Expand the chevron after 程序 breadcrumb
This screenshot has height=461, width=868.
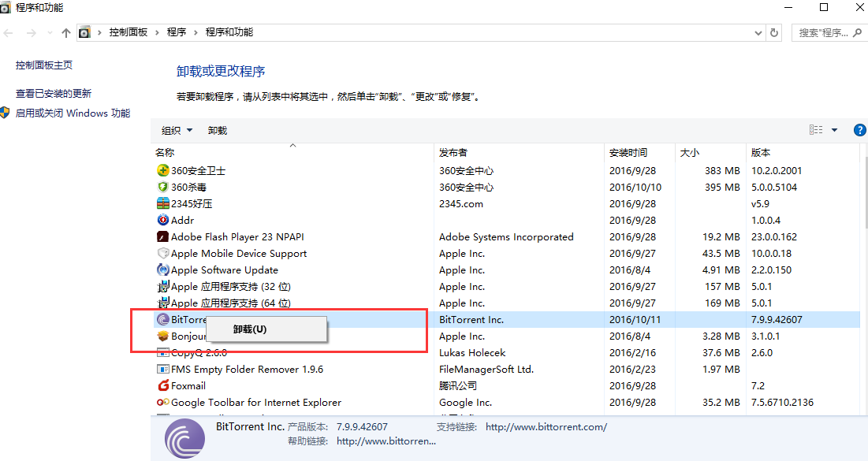196,32
